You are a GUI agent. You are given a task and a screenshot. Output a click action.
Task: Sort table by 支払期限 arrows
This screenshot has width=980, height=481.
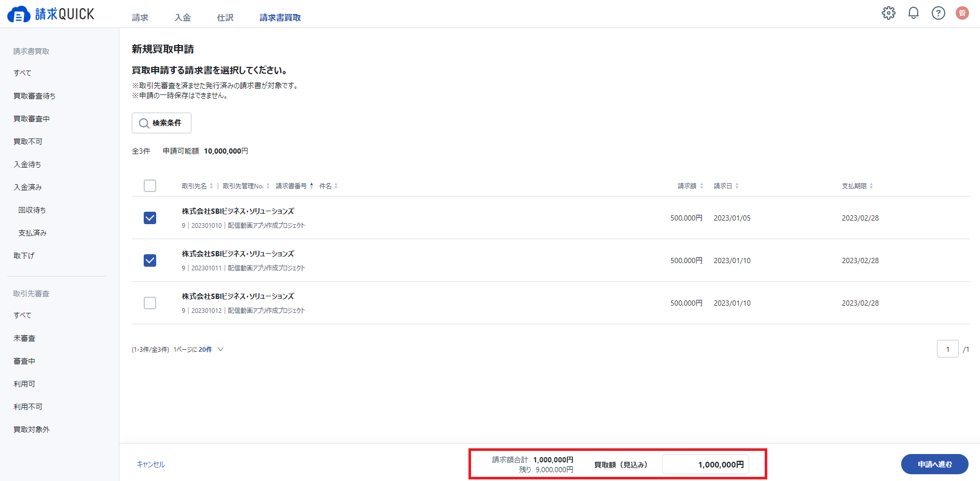point(871,186)
